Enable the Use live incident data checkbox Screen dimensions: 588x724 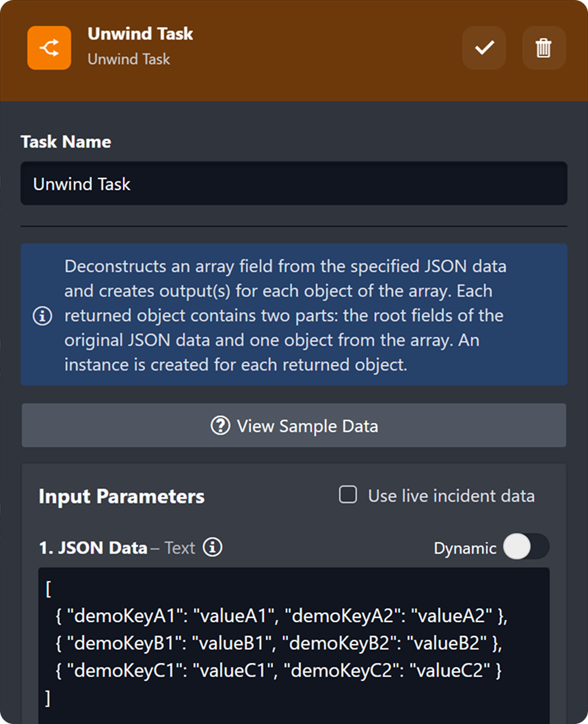click(x=348, y=495)
